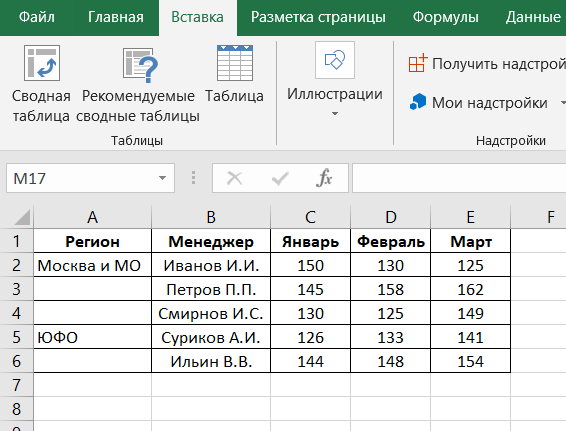Select the Февраль header cell
The height and width of the screenshot is (431, 566).
click(x=391, y=241)
